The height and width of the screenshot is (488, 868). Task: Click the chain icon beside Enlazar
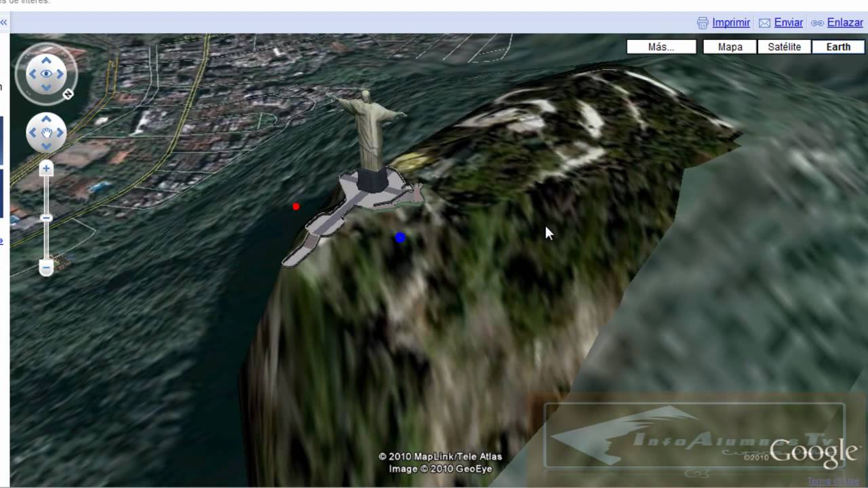pyautogui.click(x=817, y=23)
